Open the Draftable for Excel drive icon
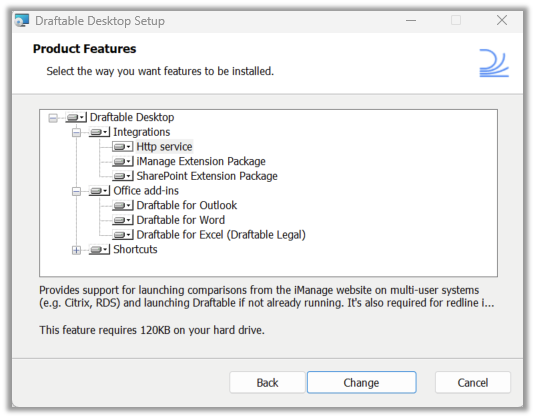 (122, 235)
